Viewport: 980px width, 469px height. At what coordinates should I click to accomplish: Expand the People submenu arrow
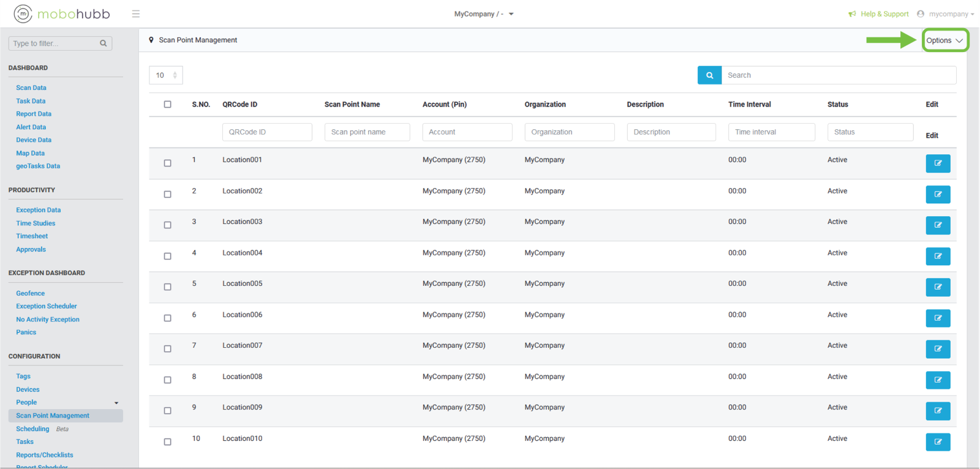(x=116, y=403)
